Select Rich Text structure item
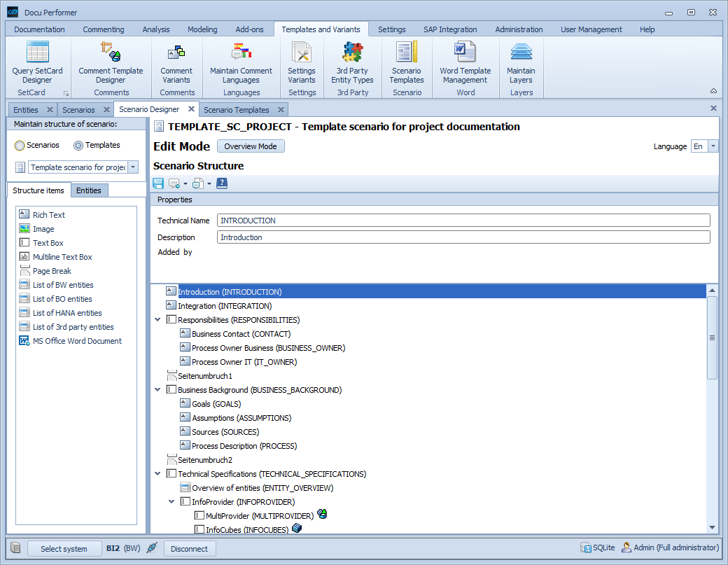Image resolution: width=728 pixels, height=565 pixels. pyautogui.click(x=48, y=215)
